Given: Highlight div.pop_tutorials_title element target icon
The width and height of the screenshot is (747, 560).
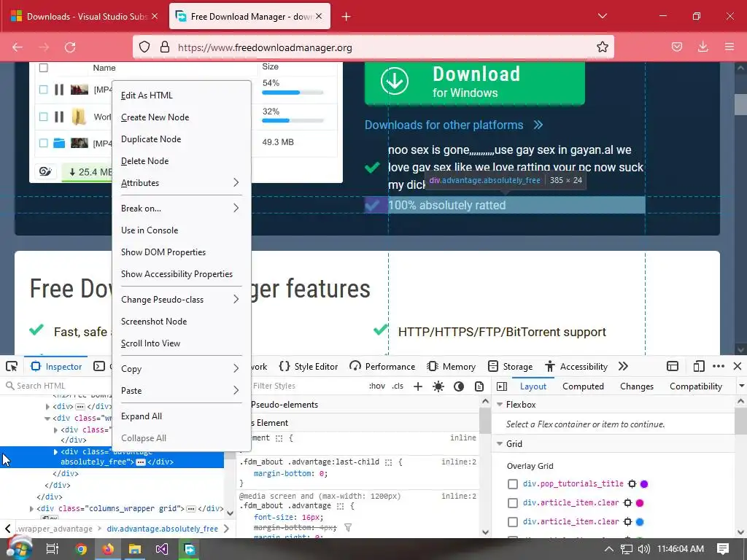Looking at the screenshot, I should pyautogui.click(x=632, y=484).
